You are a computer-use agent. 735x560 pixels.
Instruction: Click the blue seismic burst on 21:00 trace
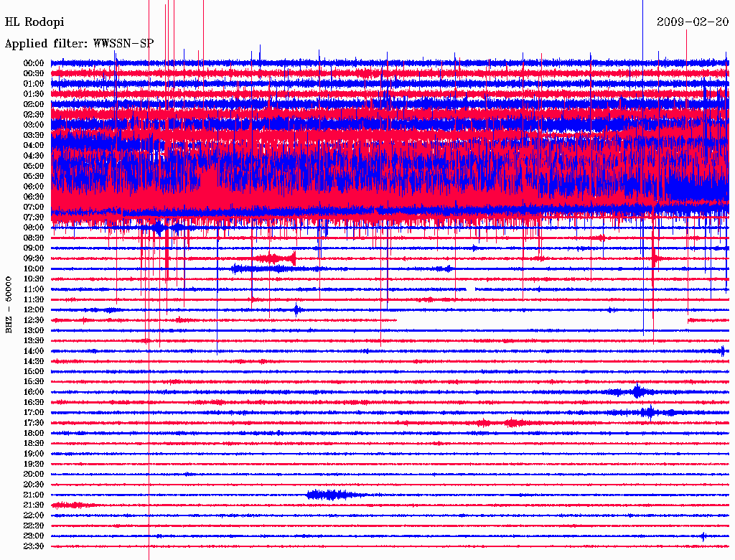(334, 495)
